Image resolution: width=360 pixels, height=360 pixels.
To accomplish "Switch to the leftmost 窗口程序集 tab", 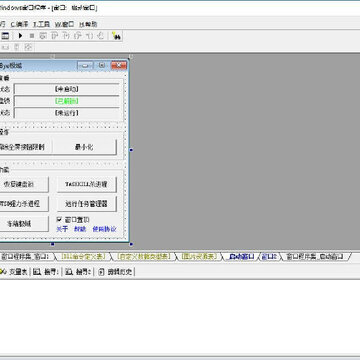I will pos(25,256).
